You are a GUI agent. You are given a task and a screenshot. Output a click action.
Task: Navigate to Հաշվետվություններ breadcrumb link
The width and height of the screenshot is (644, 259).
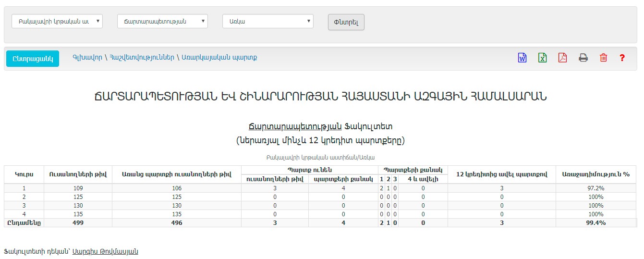point(142,58)
